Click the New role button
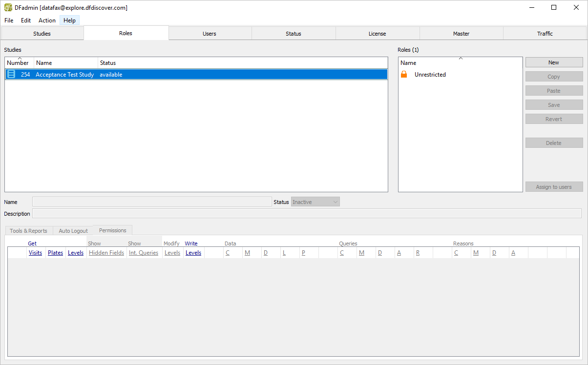This screenshot has height=365, width=588. click(553, 62)
